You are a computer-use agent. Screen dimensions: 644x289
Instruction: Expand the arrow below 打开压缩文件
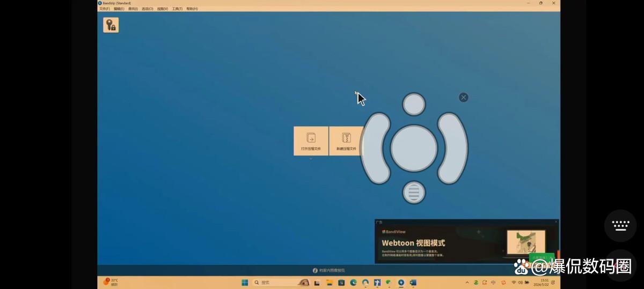(x=311, y=159)
